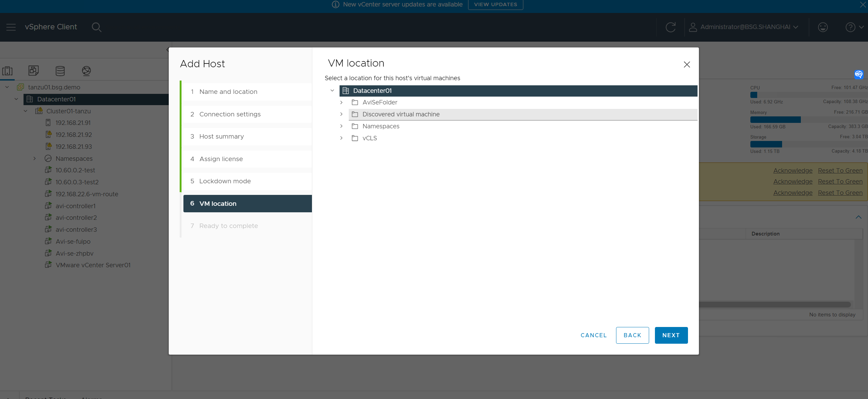
Task: Expand the vCLS folder chevron
Action: tap(341, 138)
